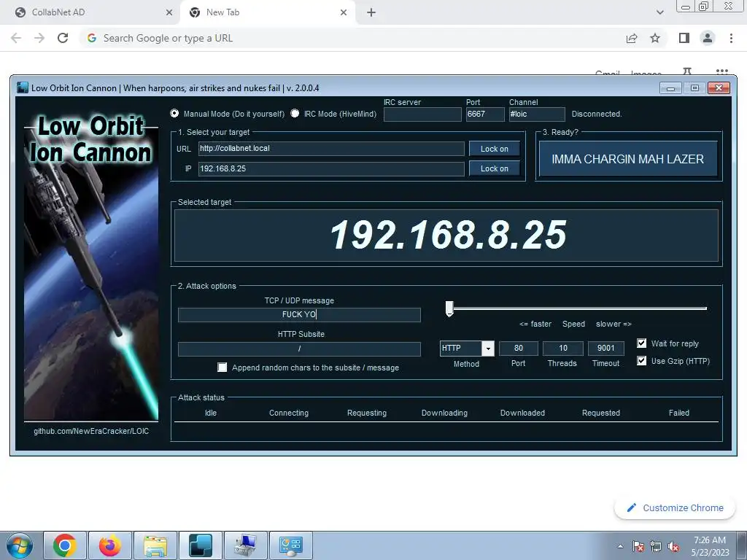Close the New Tab tab
This screenshot has width=747, height=560.
[x=344, y=12]
